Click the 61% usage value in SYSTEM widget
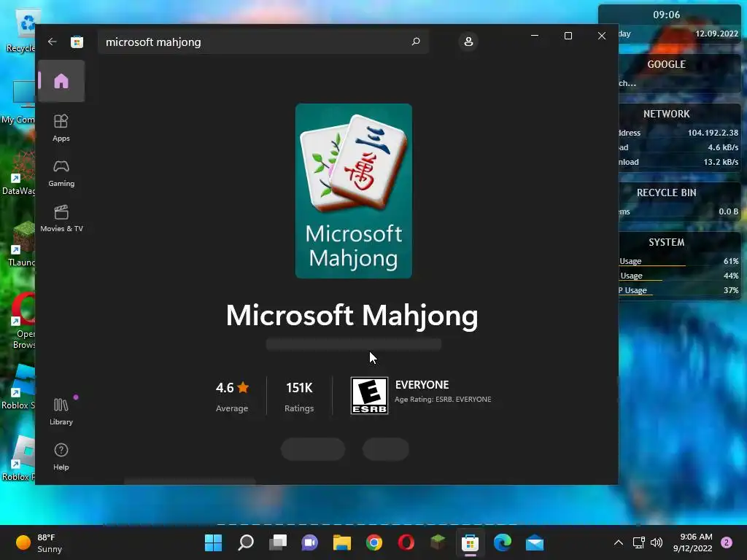 731,261
